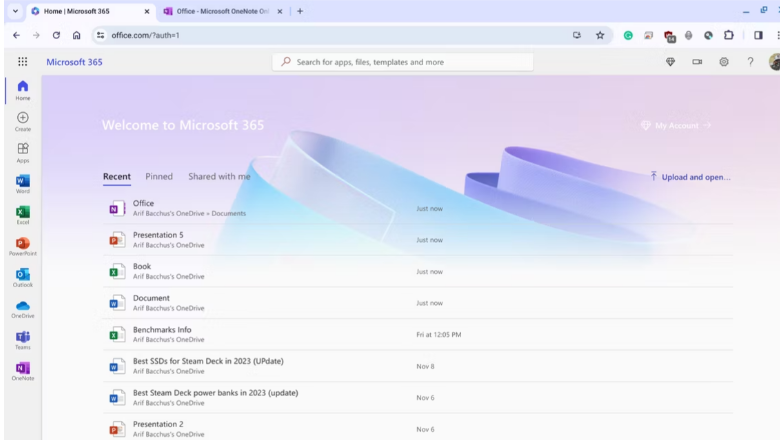Expand the tab search dropdown arrow

click(15, 11)
